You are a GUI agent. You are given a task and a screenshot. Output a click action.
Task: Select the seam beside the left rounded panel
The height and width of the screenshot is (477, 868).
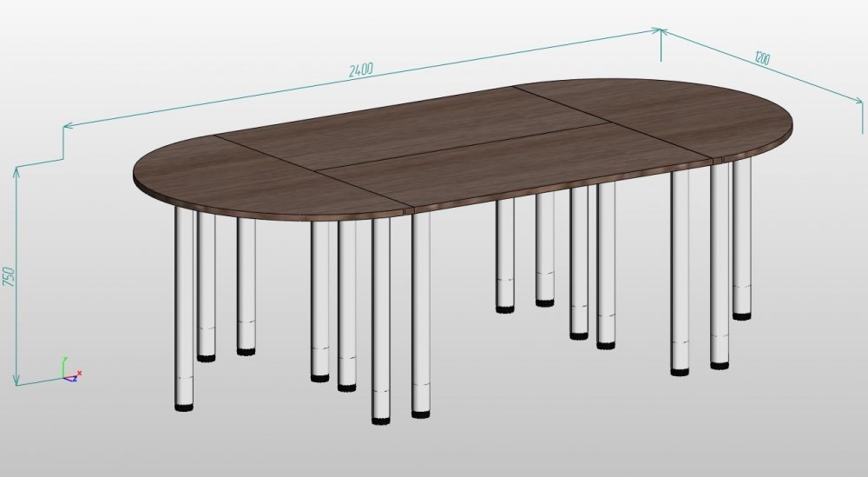tap(312, 173)
